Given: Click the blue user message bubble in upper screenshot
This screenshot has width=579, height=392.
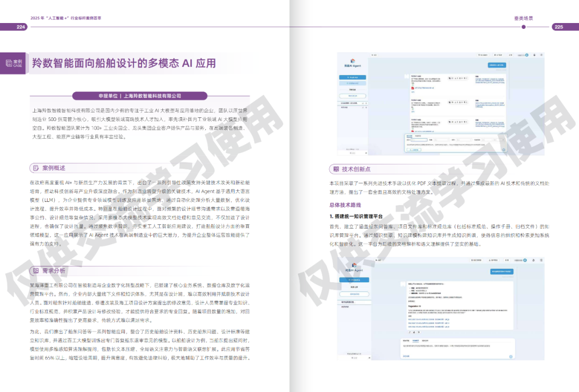Looking at the screenshot, I should point(497,65).
